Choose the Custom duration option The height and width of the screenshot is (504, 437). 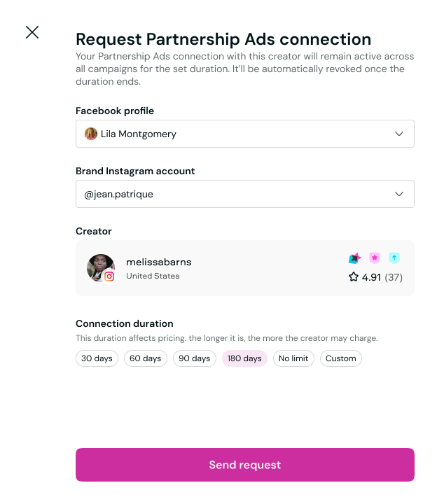[x=341, y=358]
